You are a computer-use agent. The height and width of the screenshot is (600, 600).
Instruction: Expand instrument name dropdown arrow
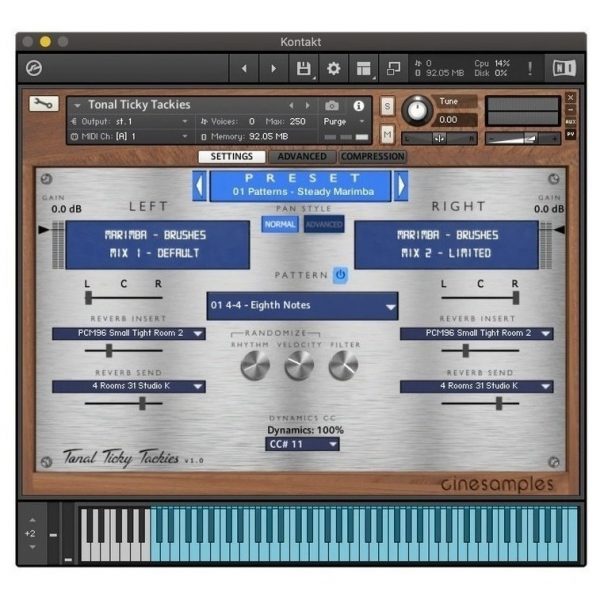pos(77,105)
